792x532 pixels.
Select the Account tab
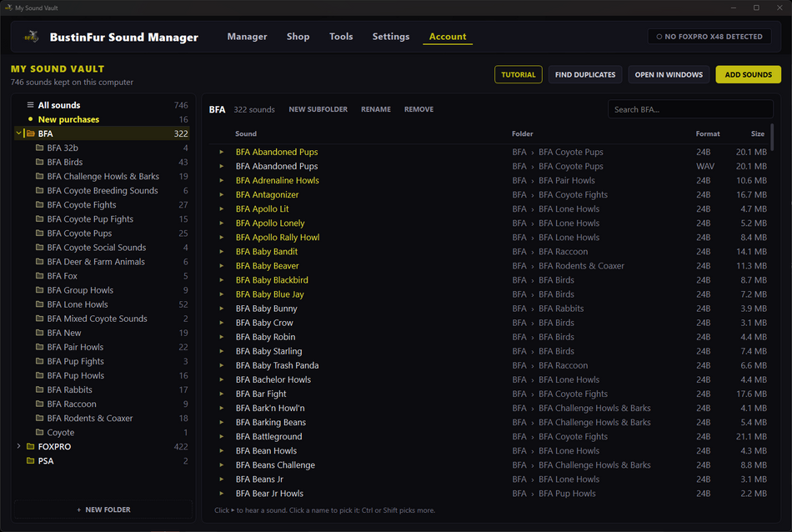tap(448, 37)
